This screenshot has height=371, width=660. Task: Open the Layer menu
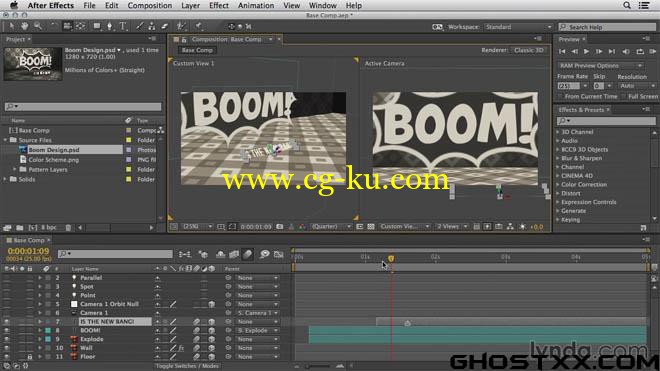coord(190,5)
